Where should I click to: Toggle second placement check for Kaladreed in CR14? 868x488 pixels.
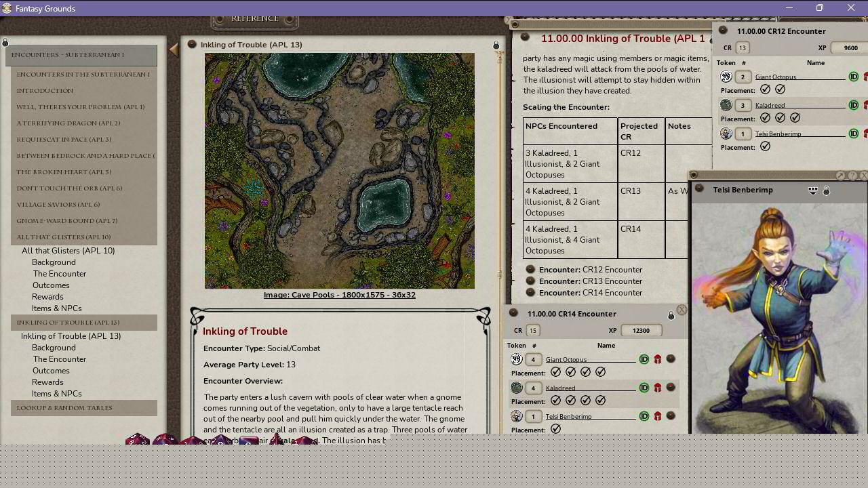pos(571,401)
